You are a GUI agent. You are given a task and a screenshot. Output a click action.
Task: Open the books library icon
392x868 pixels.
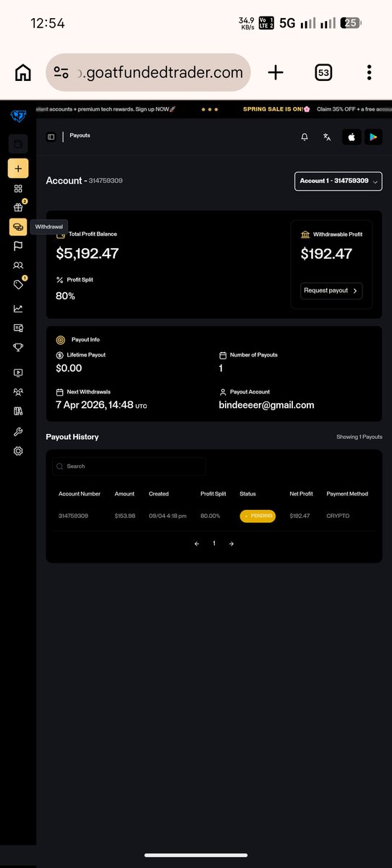(18, 412)
